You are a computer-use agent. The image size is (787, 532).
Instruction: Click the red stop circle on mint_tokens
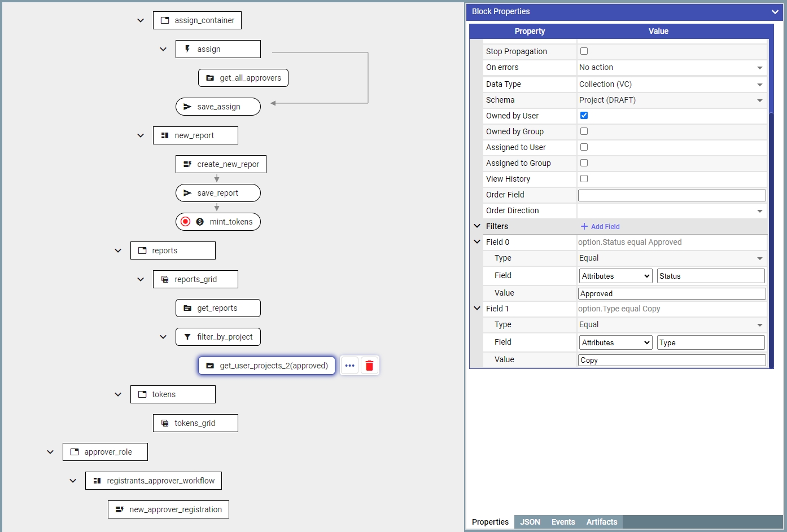185,222
